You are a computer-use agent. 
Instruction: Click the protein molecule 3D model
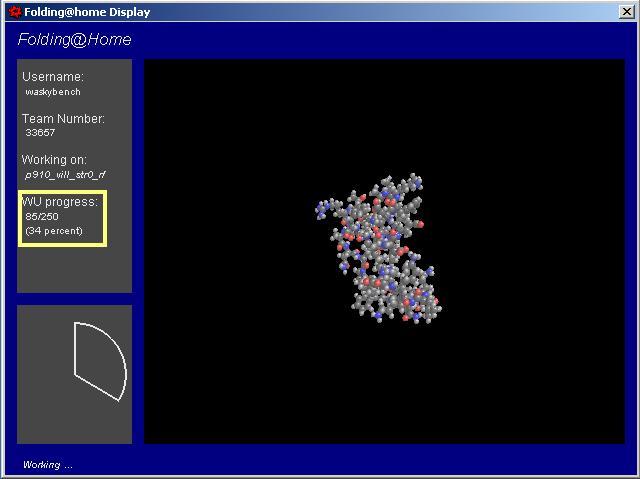378,248
